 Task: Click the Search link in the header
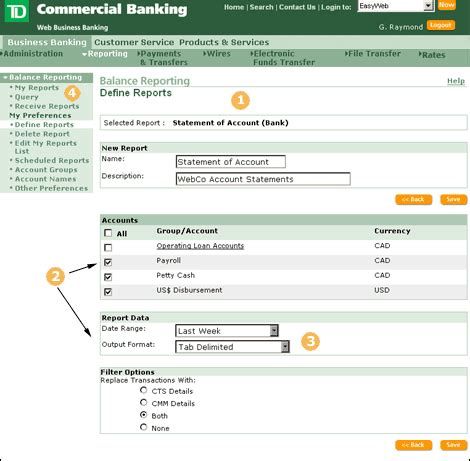click(261, 7)
